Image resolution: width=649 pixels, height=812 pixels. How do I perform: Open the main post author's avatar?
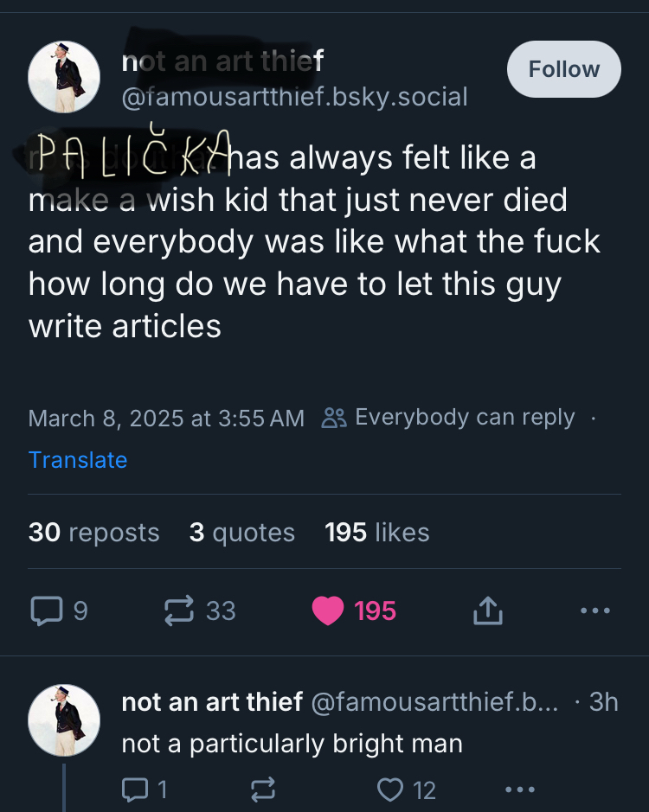click(65, 76)
